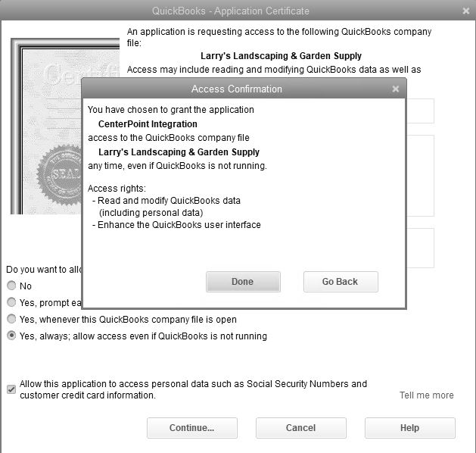Select Yes, prompt each time option
Viewport: 476px width, 453px height.
pos(11,302)
